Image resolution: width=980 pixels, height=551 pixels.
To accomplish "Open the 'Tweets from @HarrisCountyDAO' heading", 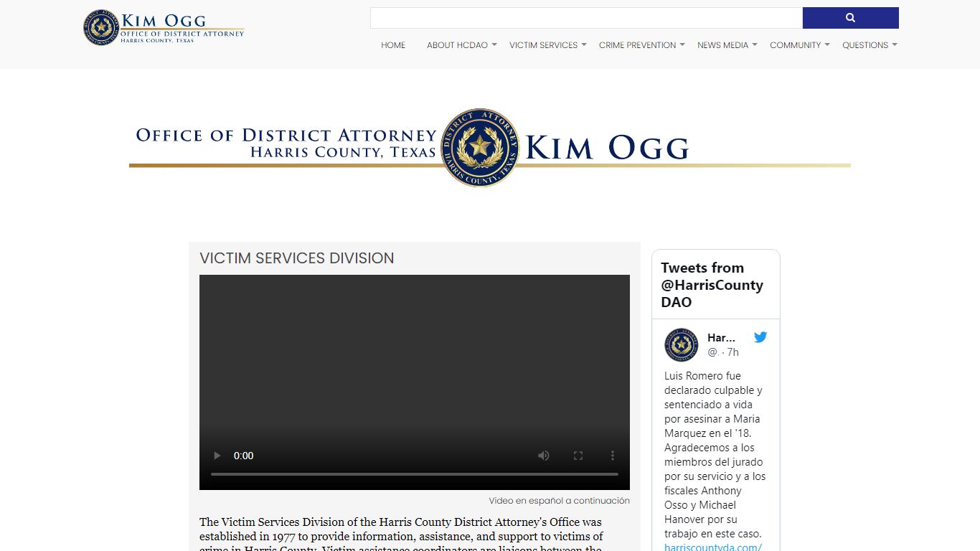I will click(x=712, y=285).
